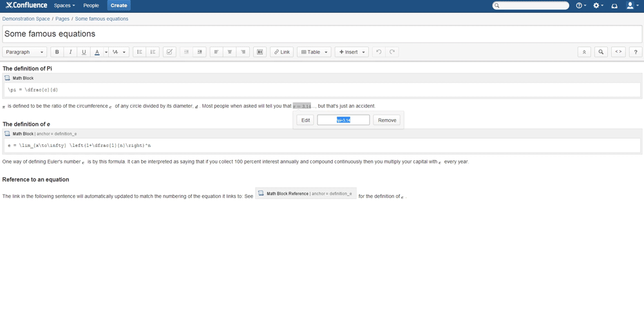The height and width of the screenshot is (315, 644).
Task: Click the undo arrow
Action: click(379, 52)
